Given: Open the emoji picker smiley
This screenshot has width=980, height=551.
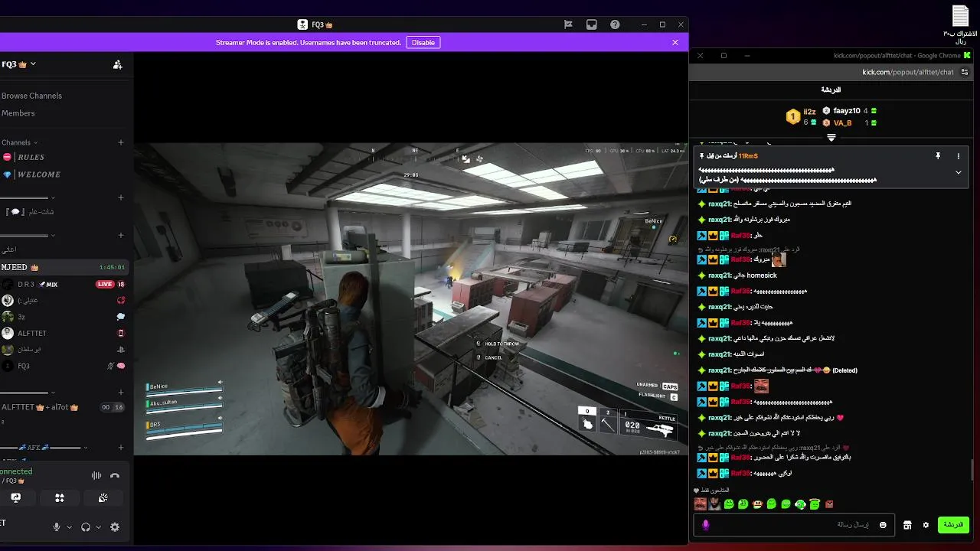Looking at the screenshot, I should coord(883,525).
